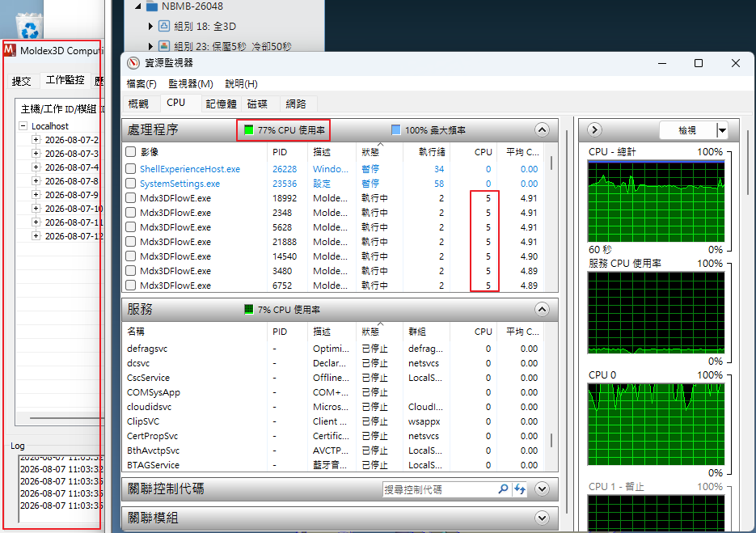Check the ShellExperienceHost.exe checkbox
Screen dimensions: 756x533
pyautogui.click(x=130, y=169)
